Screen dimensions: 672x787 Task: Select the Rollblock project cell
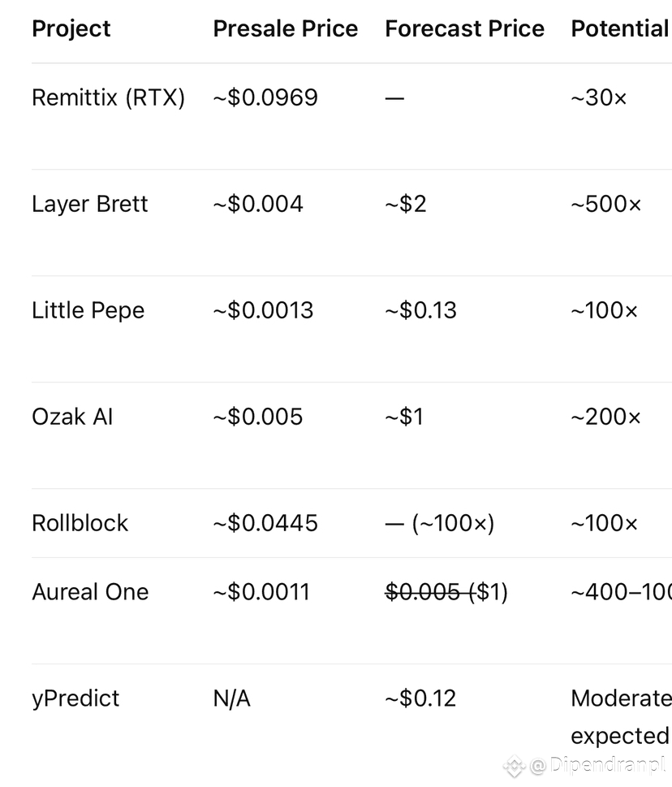[x=80, y=523]
